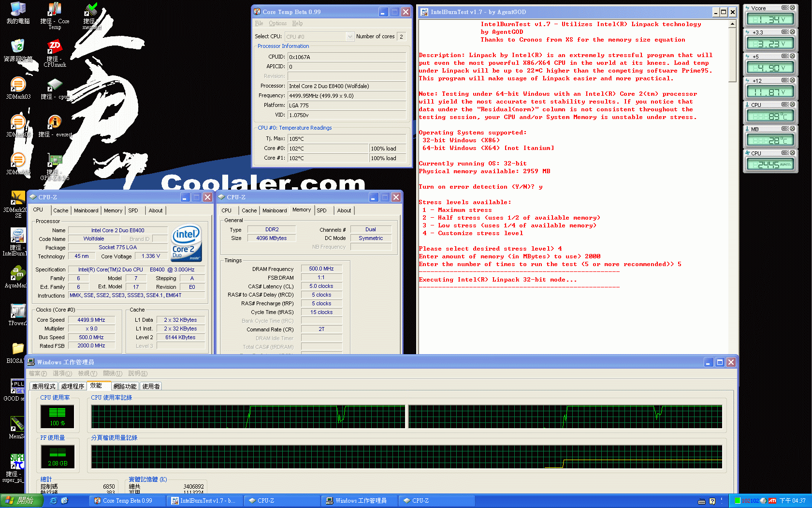Open the 檔案 menu in Task Manager
The height and width of the screenshot is (508, 812).
[x=38, y=374]
